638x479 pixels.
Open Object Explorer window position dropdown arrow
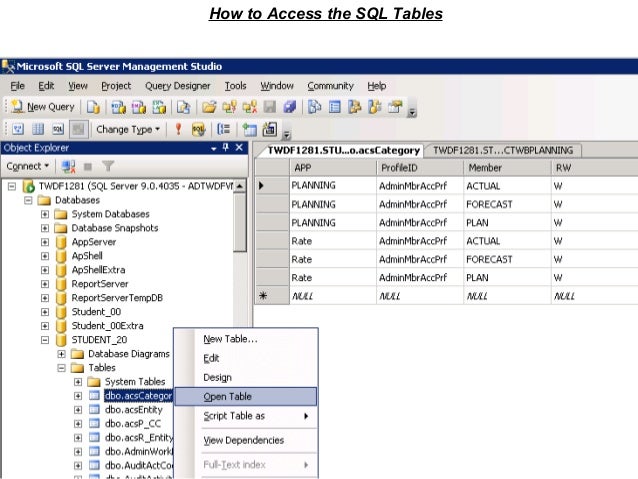point(214,148)
